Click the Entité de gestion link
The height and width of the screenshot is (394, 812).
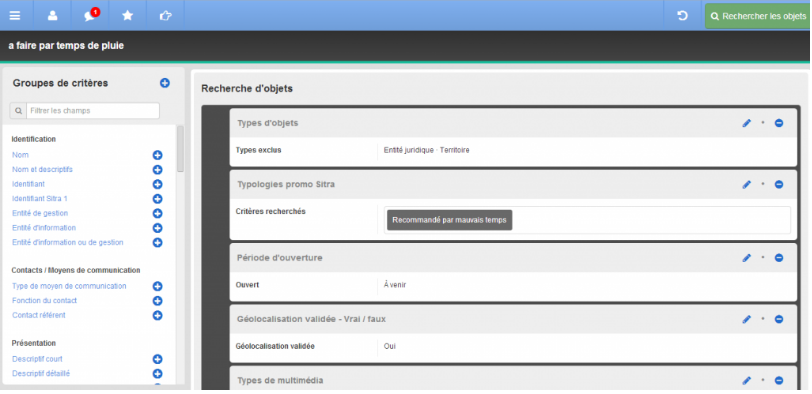[x=40, y=213]
